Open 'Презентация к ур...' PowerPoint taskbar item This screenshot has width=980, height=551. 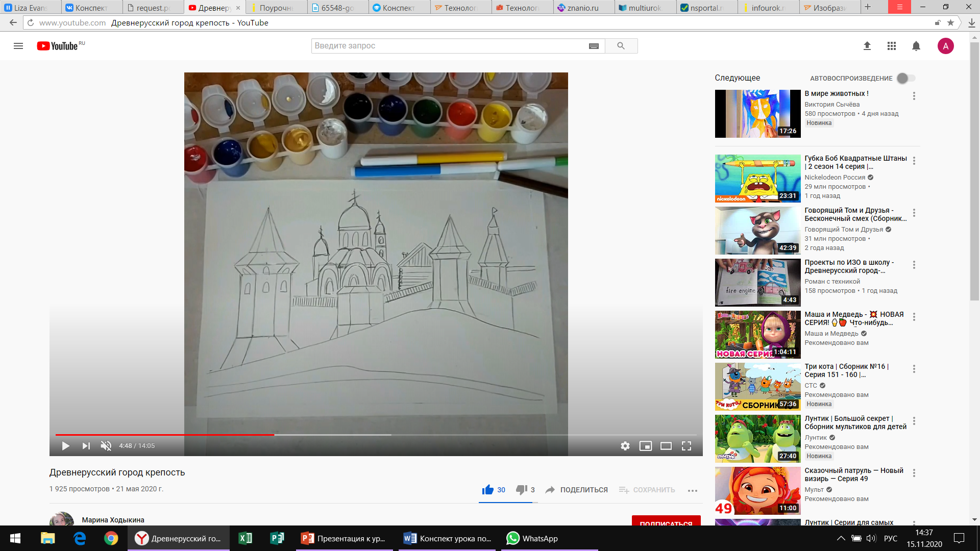click(344, 538)
